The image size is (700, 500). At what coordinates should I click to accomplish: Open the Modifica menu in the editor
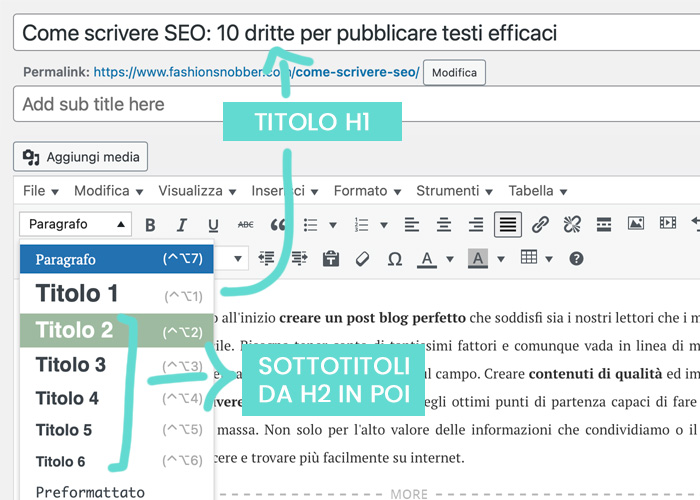[108, 191]
